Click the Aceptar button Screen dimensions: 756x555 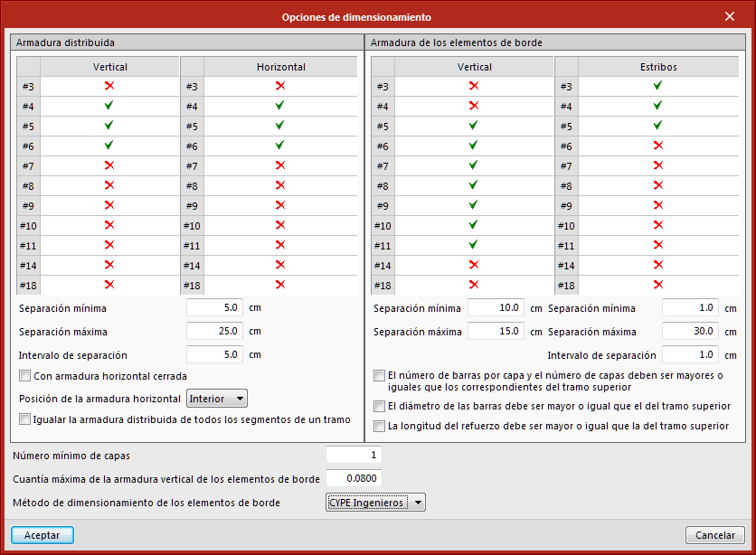(x=43, y=535)
